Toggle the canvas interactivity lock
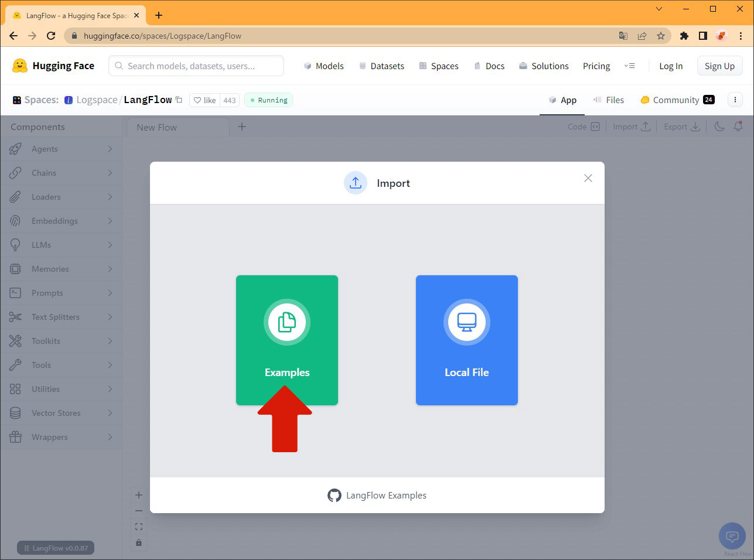The image size is (754, 560). [138, 542]
